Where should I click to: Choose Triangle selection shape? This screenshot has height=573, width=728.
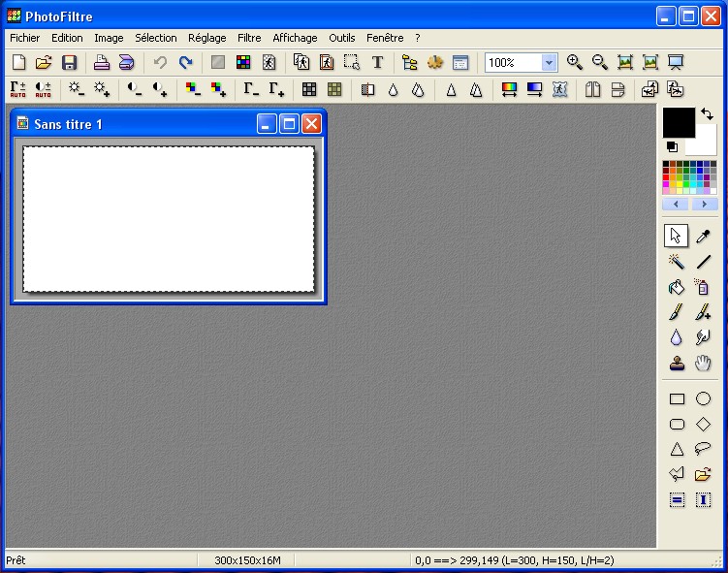click(x=677, y=449)
